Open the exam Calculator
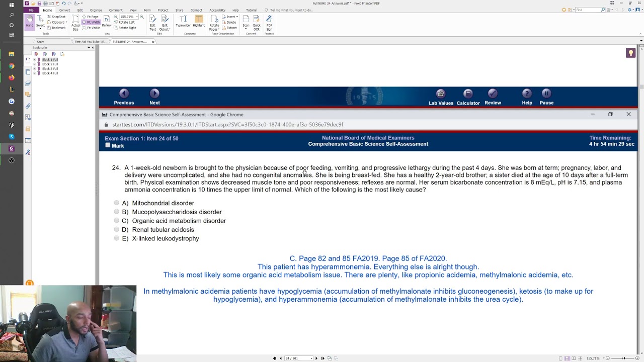The image size is (644, 362). [x=468, y=97]
